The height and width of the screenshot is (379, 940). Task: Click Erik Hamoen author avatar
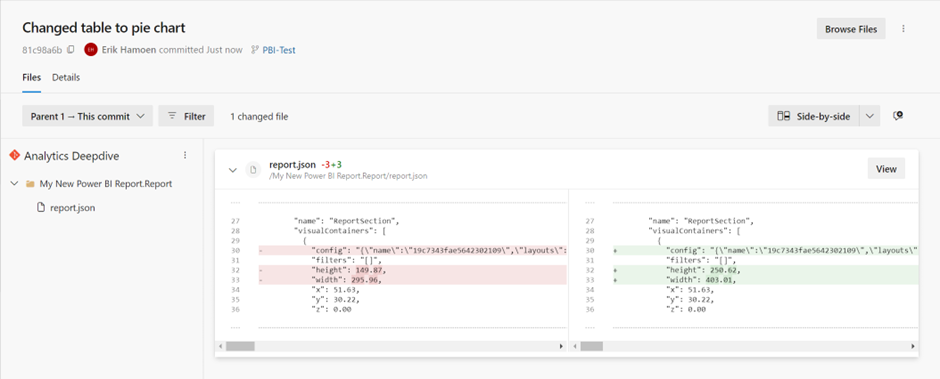[91, 50]
